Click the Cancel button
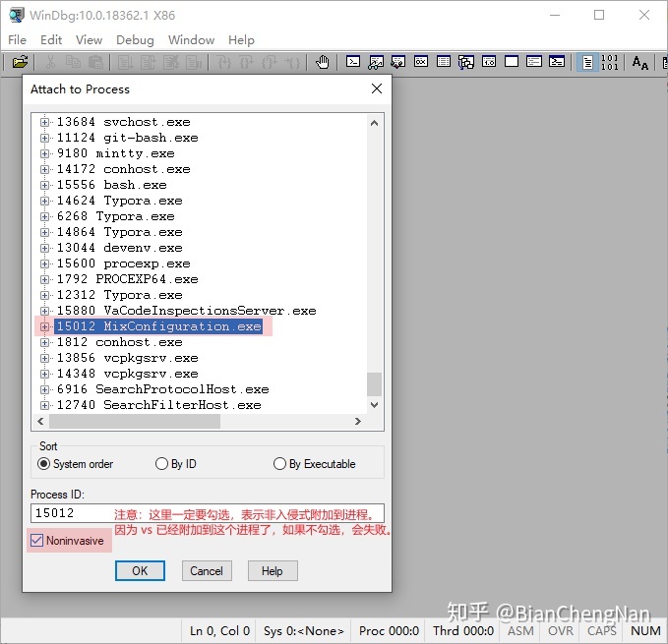This screenshot has height=644, width=668. [207, 571]
